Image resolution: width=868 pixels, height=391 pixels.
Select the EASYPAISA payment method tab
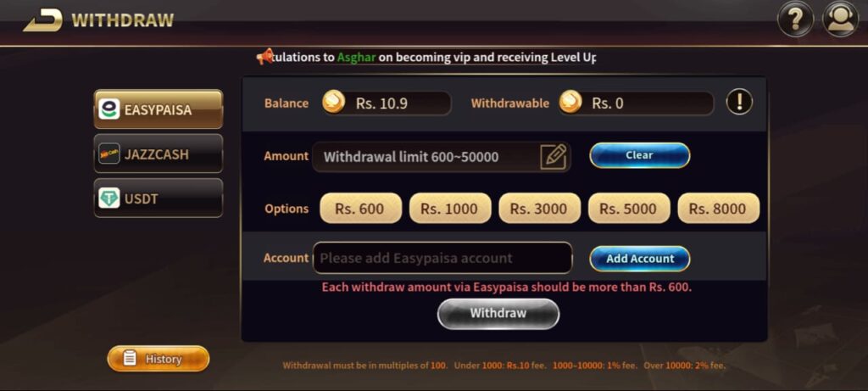(159, 109)
